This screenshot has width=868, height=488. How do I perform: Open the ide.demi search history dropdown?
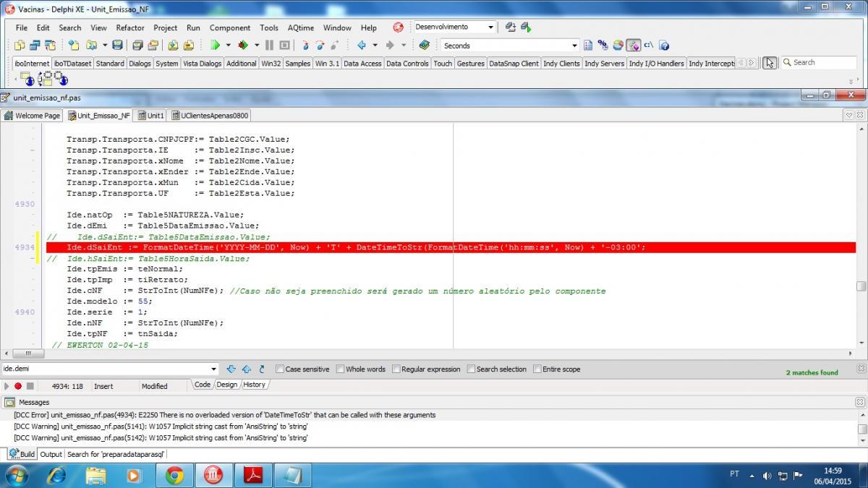[213, 369]
